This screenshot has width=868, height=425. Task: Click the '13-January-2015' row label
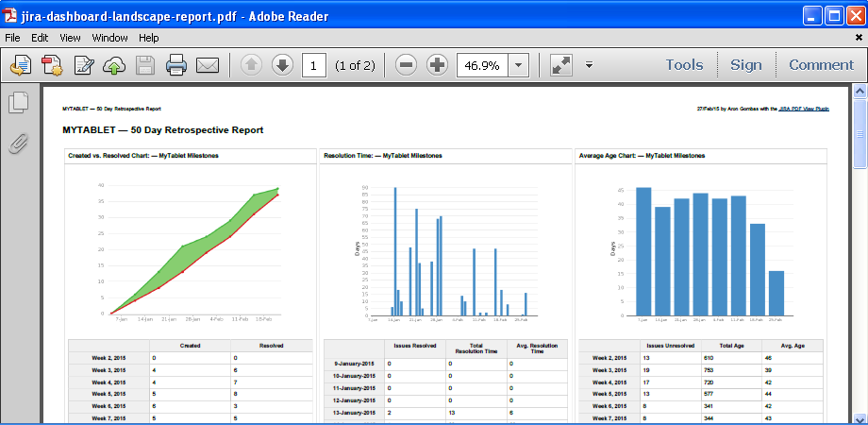(x=355, y=414)
